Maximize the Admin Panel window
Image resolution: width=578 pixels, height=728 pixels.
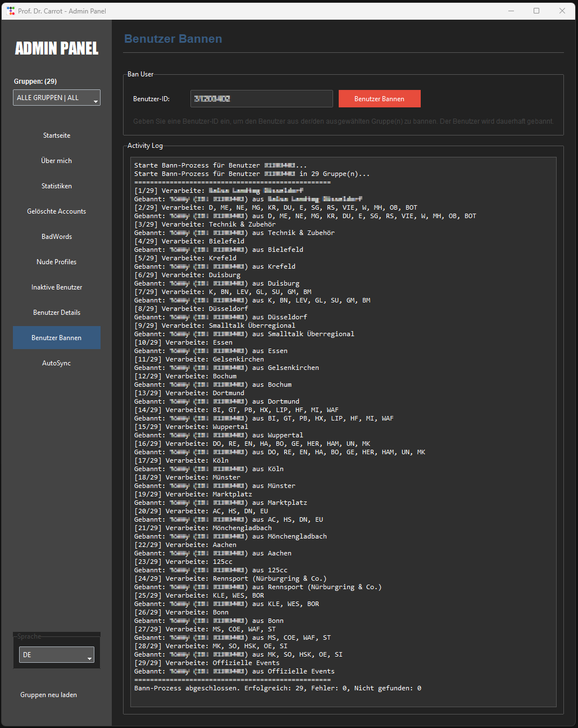(536, 11)
